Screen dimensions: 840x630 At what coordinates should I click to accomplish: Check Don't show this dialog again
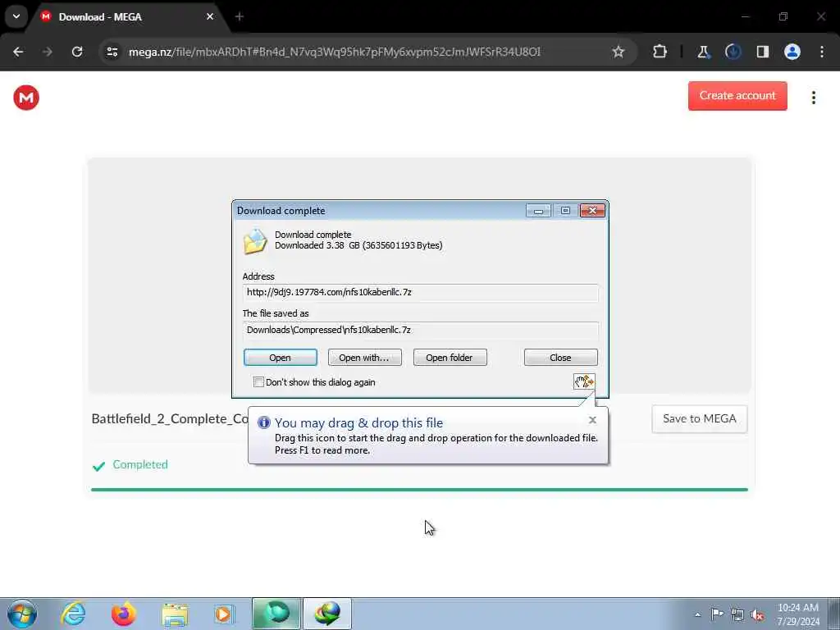(258, 382)
